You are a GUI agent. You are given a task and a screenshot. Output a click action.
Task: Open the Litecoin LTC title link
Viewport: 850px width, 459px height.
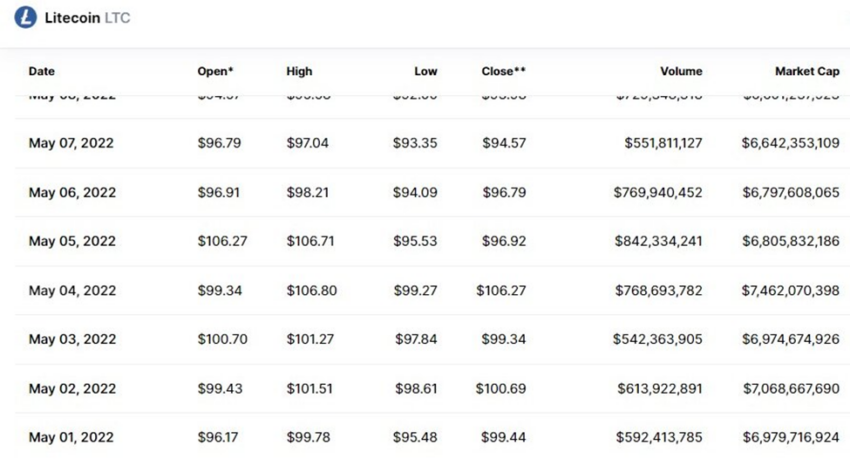pos(87,18)
